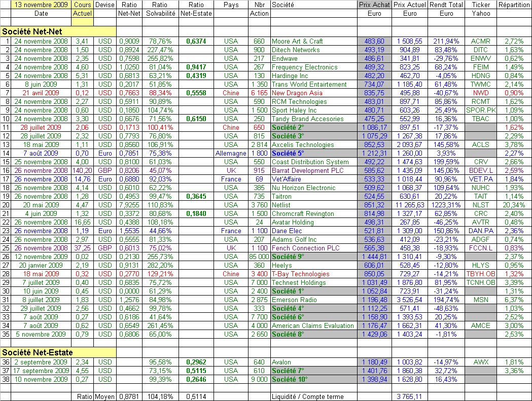
Task: Click the 'Prix Achat' column header
Action: (x=374, y=5)
